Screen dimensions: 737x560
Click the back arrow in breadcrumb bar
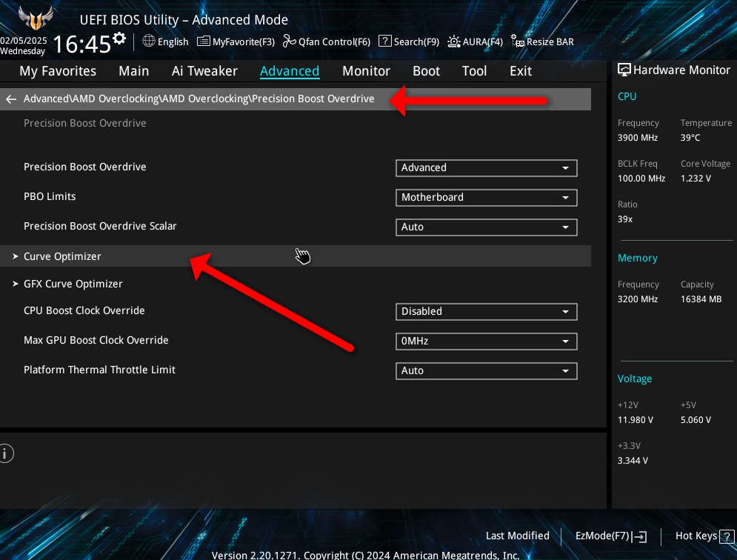[11, 99]
